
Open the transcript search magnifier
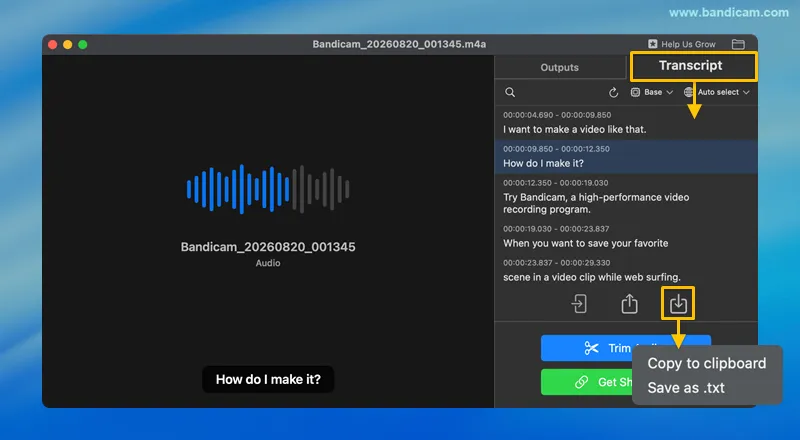pos(510,92)
